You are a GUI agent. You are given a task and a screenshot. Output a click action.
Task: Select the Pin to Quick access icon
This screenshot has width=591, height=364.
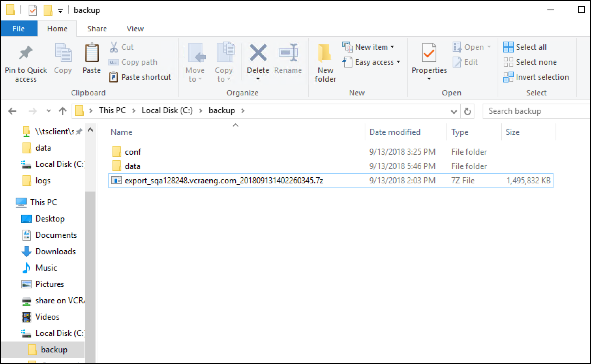25,62
